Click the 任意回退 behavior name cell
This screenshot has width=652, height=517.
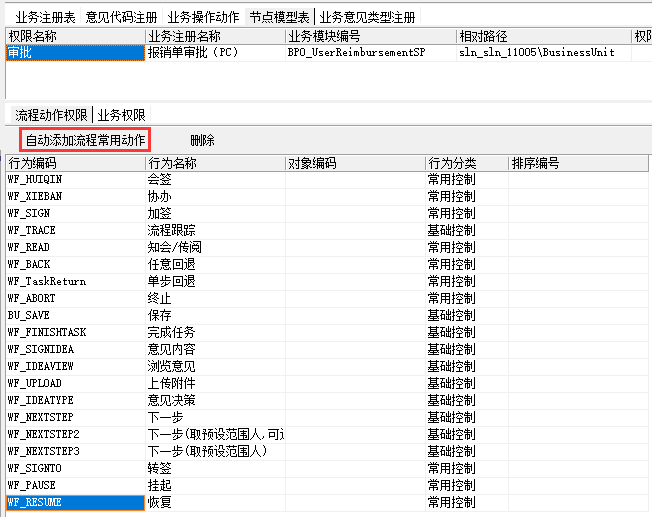[x=215, y=265]
